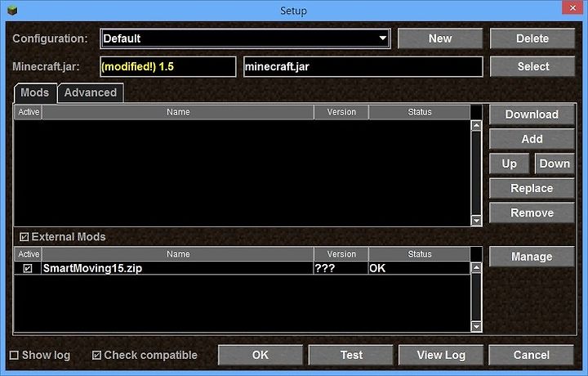Close the Setup window
The width and height of the screenshot is (588, 376).
coord(572,7)
